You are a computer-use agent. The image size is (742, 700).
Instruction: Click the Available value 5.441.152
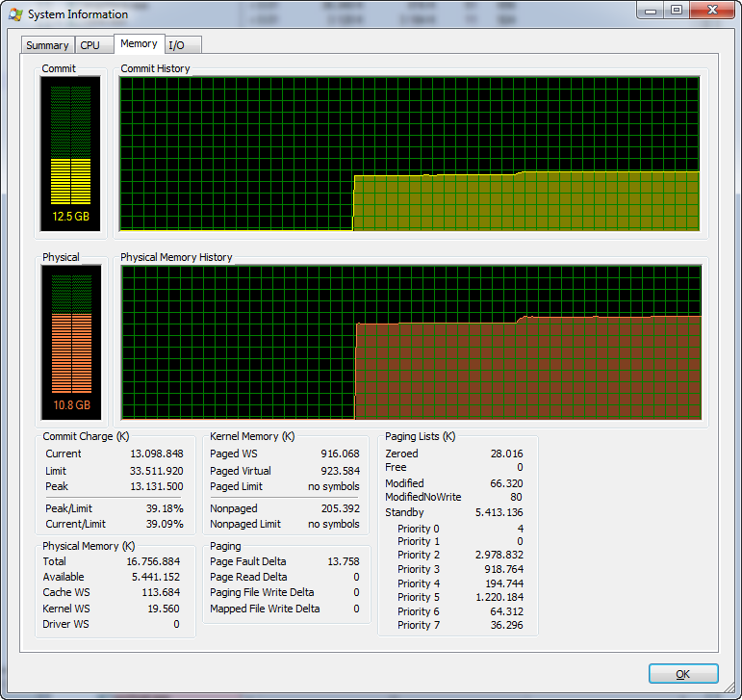[x=156, y=577]
